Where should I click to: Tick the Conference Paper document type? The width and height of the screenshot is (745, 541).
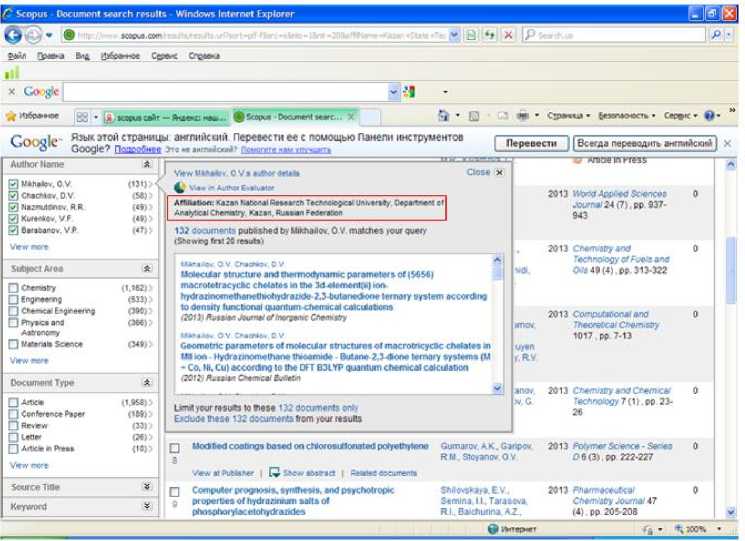pyautogui.click(x=12, y=413)
